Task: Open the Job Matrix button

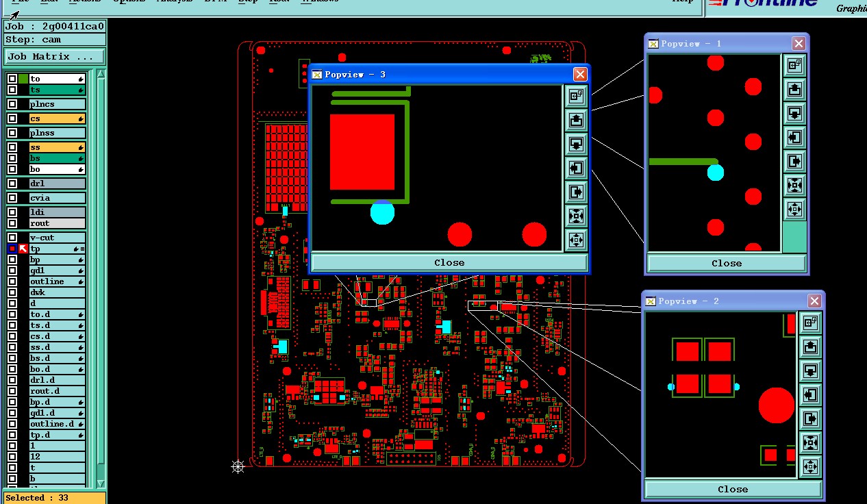Action: tap(55, 57)
